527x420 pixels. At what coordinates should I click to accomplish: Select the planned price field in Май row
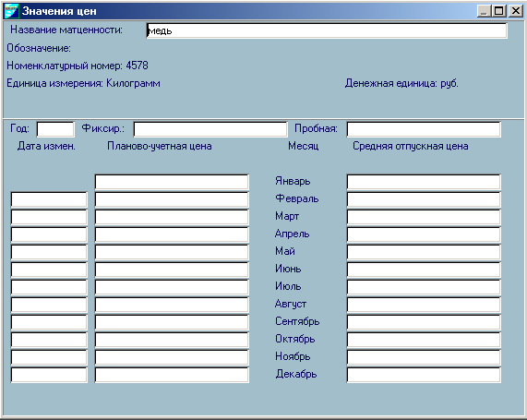coord(172,252)
